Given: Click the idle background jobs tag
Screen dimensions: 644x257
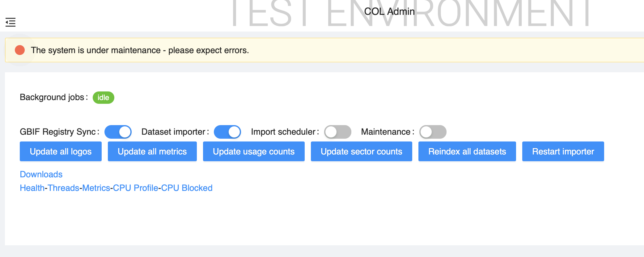Looking at the screenshot, I should click(104, 98).
